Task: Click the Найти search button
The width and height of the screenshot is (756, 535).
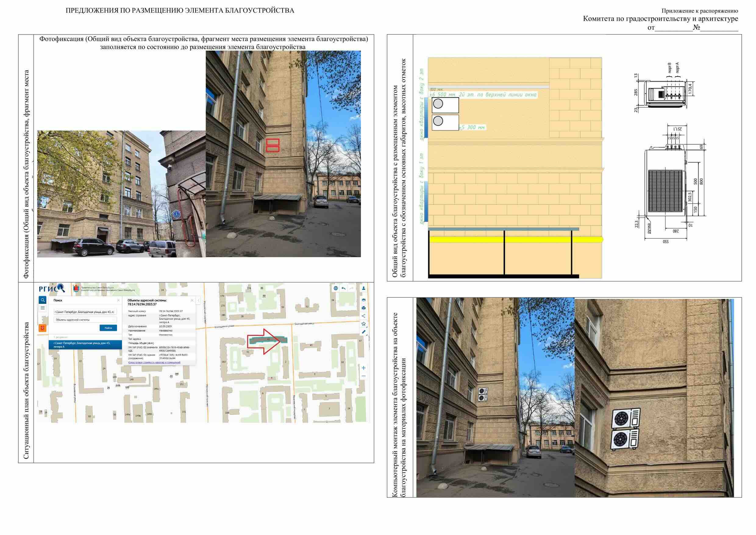Action: coord(108,328)
